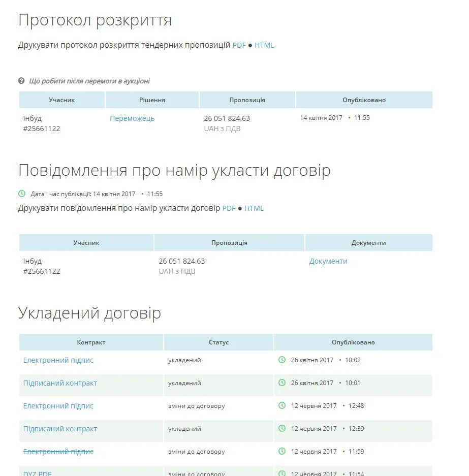Open Електронний підпис from 12 червня 12:48
469x476 pixels.
[x=58, y=406]
